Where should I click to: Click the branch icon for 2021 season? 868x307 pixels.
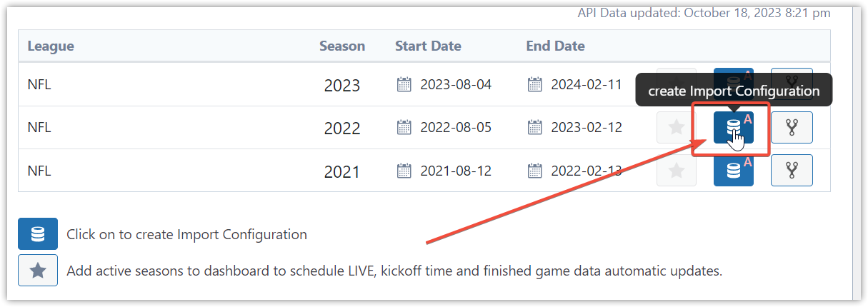(x=792, y=170)
